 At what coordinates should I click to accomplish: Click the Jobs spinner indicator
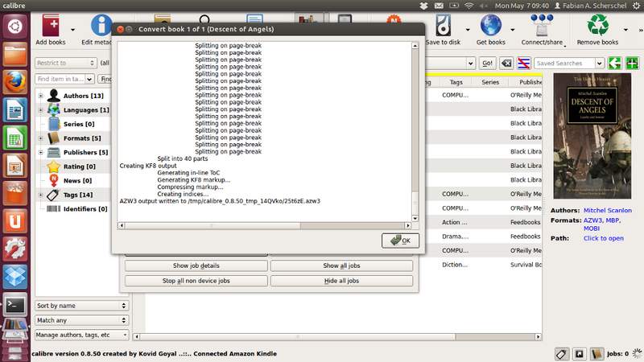[637, 353]
